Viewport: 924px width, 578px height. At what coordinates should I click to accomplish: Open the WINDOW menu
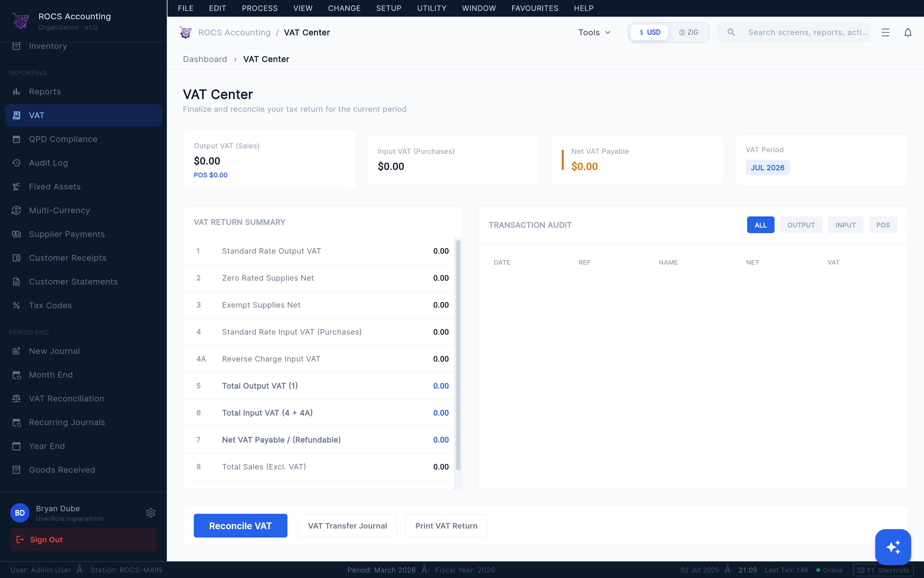[x=479, y=8]
